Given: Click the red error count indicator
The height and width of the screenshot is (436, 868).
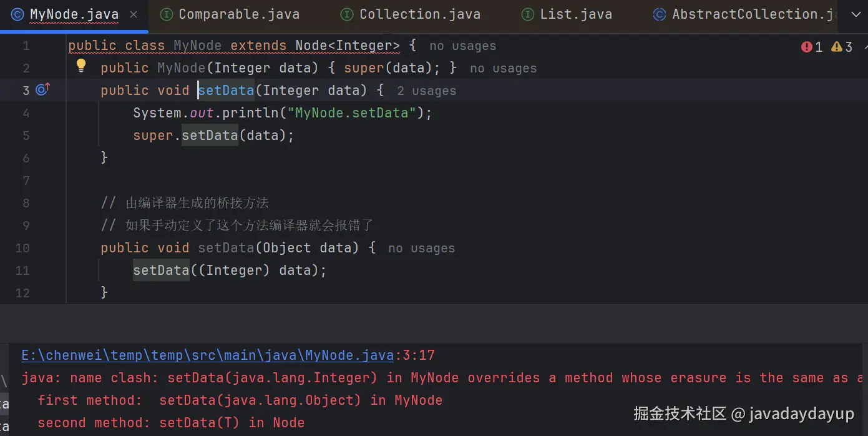Looking at the screenshot, I should point(812,47).
